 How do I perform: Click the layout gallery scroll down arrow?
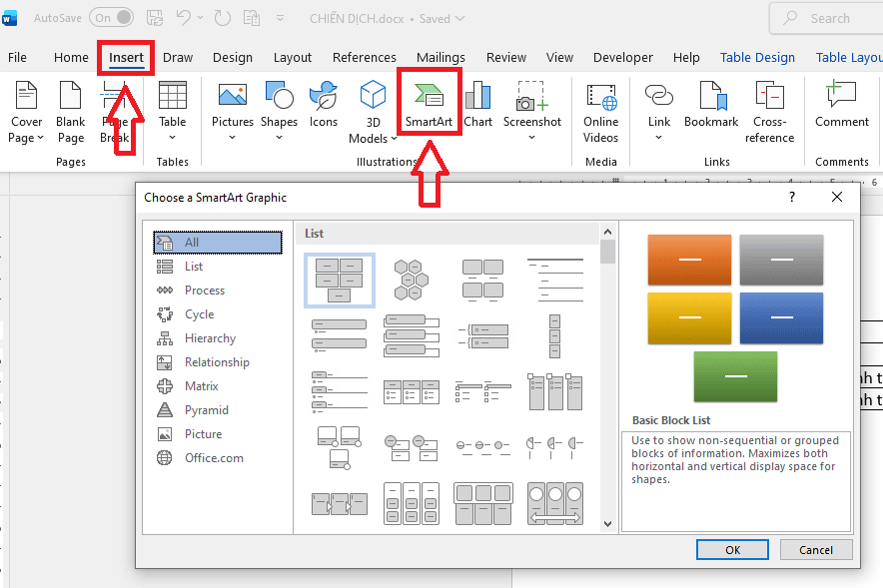pos(607,523)
